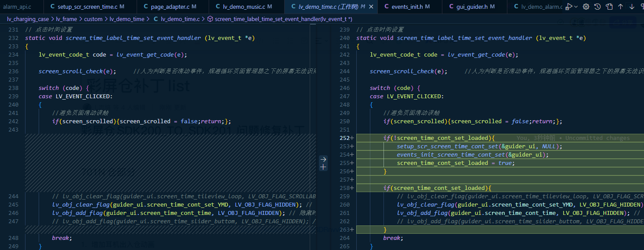The width and height of the screenshot is (644, 250).
Task: Click 'break;' on left line 248
Action: click(62, 238)
